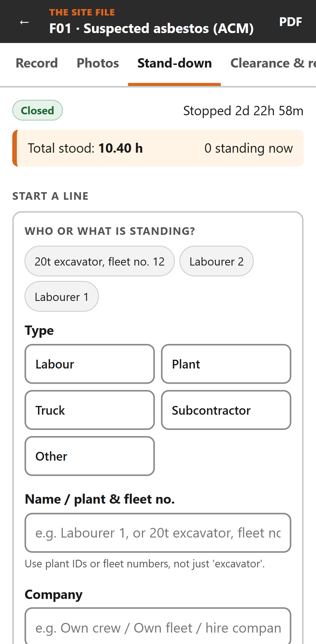The width and height of the screenshot is (316, 644).
Task: Select Labour as the type
Action: (90, 364)
